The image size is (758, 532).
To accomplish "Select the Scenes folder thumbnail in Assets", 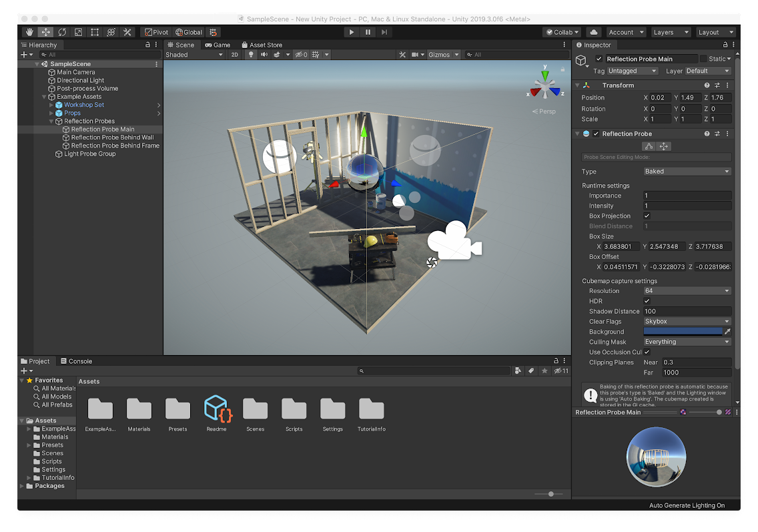I will point(255,409).
